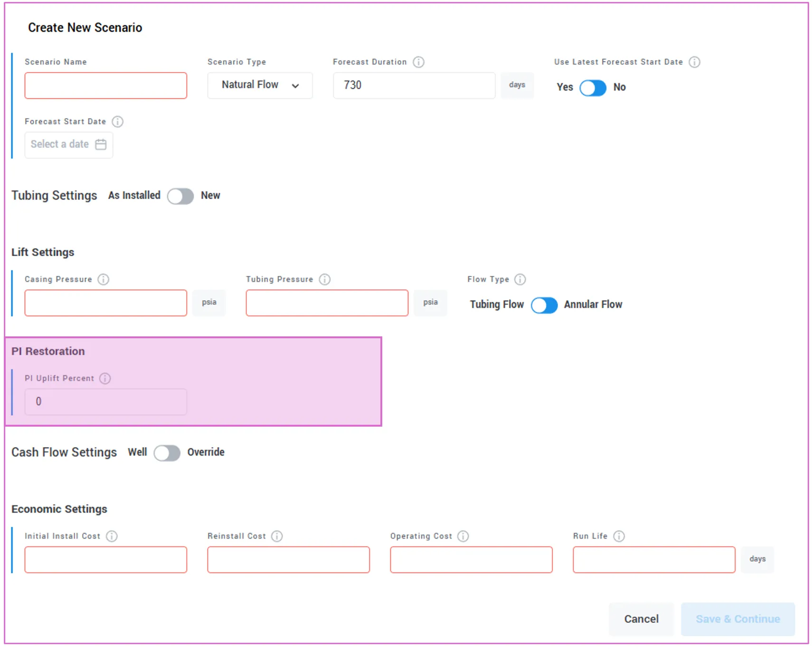Toggle the Use Latest Forecast Start Date switch
This screenshot has width=812, height=649.
coord(593,88)
